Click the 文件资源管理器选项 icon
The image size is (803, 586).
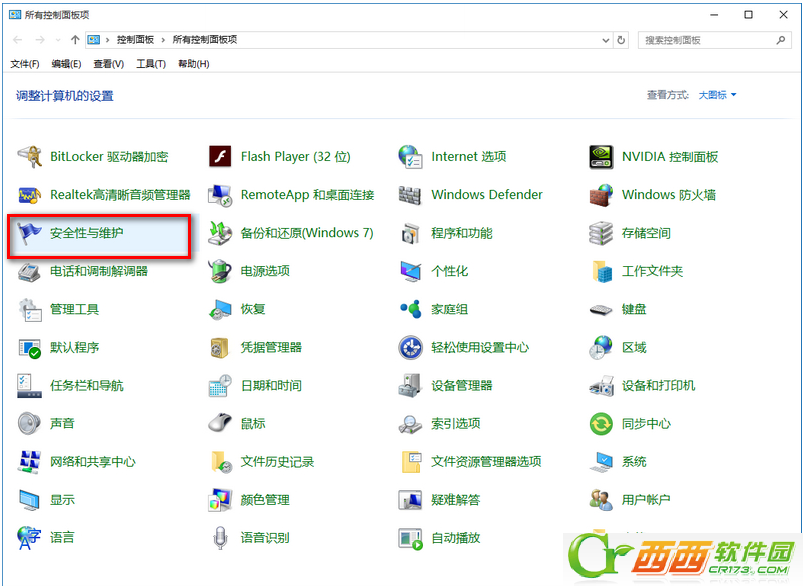tap(411, 462)
